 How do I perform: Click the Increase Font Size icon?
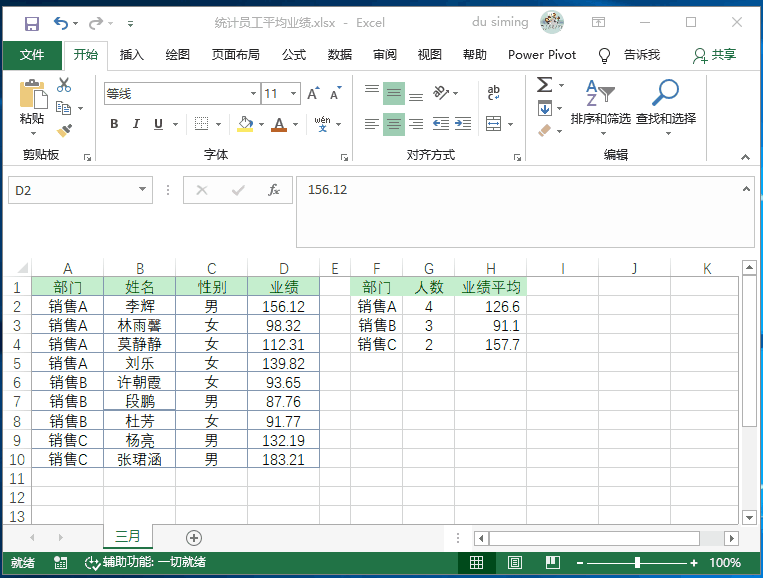pos(313,94)
